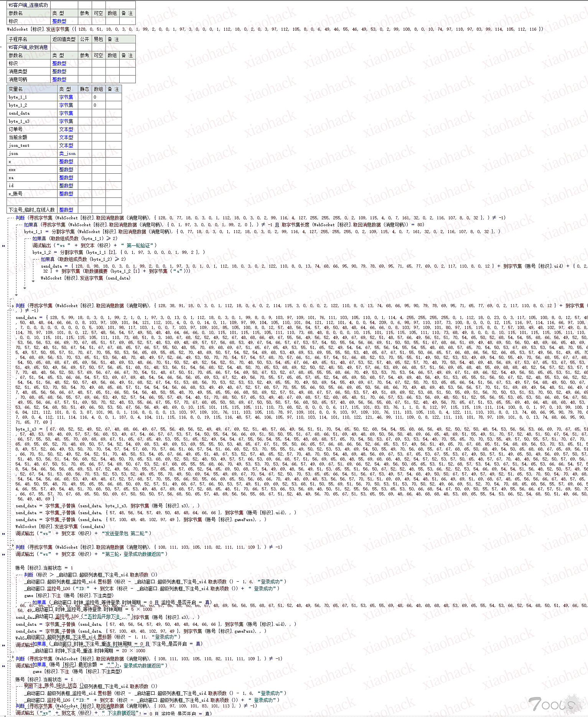Click margin marker beside 下注号_重连 timer condition line

click(3, 645)
